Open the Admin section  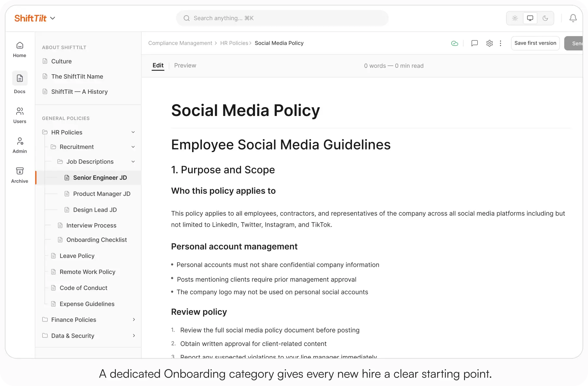tap(20, 145)
